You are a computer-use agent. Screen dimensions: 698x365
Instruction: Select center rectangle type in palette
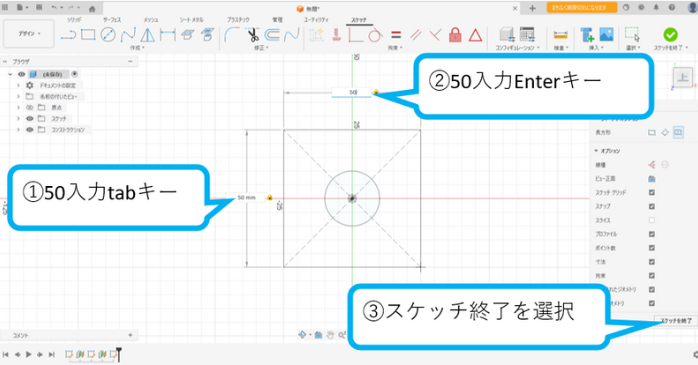pos(678,132)
